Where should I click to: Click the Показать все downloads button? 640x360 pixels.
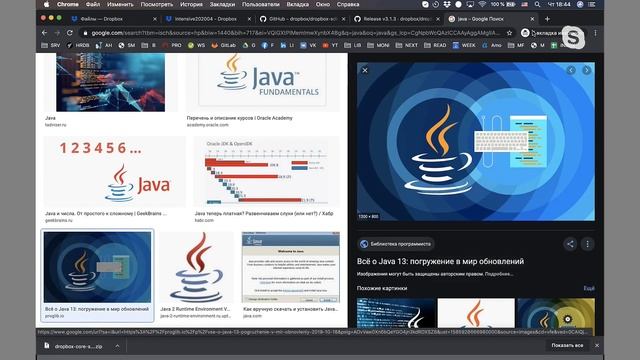click(567, 345)
